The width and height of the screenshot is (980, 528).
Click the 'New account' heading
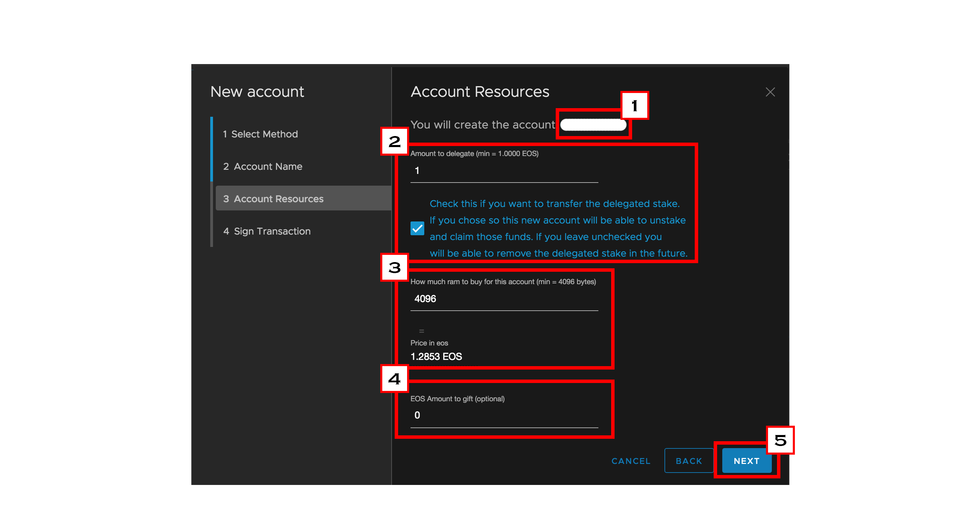pos(257,92)
